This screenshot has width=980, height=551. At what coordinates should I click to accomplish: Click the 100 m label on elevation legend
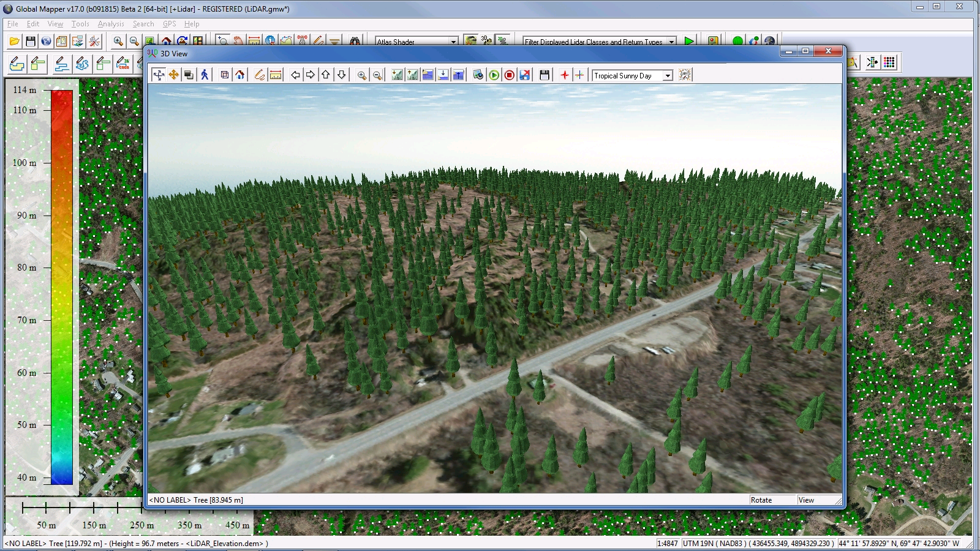tap(24, 163)
